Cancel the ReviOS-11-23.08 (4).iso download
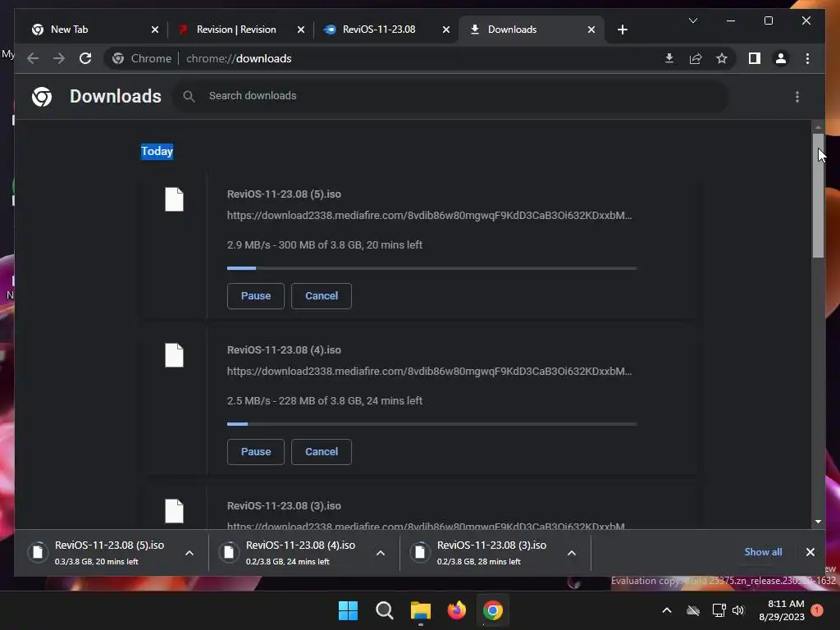840x630 pixels. point(322,452)
